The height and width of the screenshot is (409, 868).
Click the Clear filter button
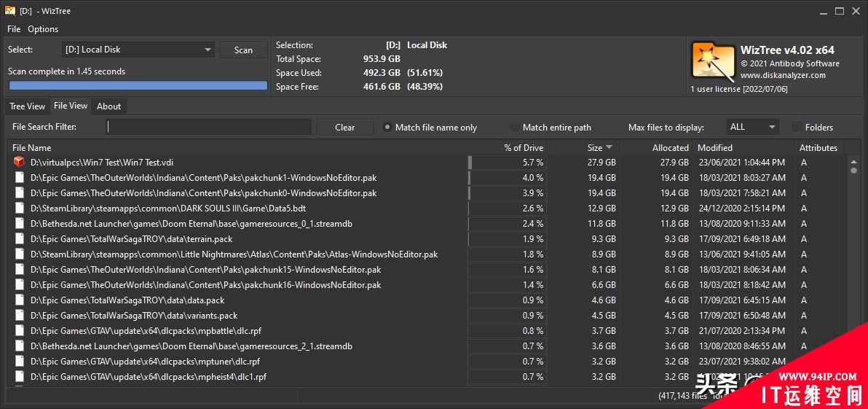click(345, 128)
